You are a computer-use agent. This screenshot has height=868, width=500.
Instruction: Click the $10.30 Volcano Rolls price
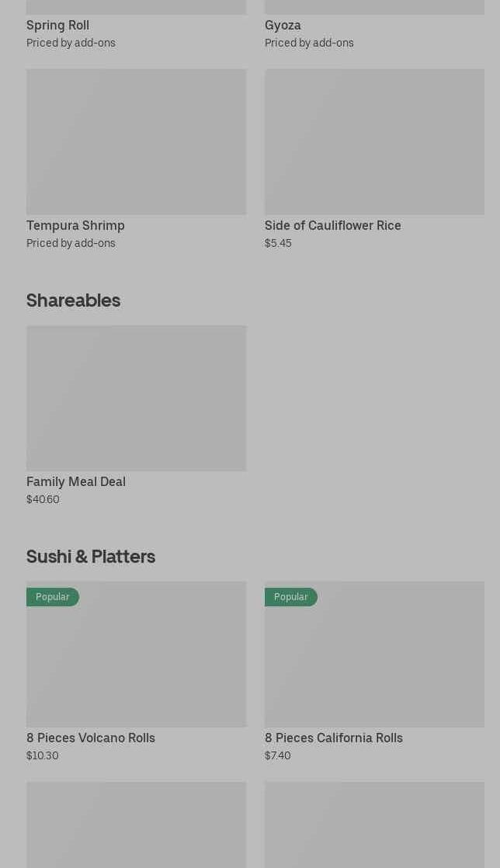42,755
